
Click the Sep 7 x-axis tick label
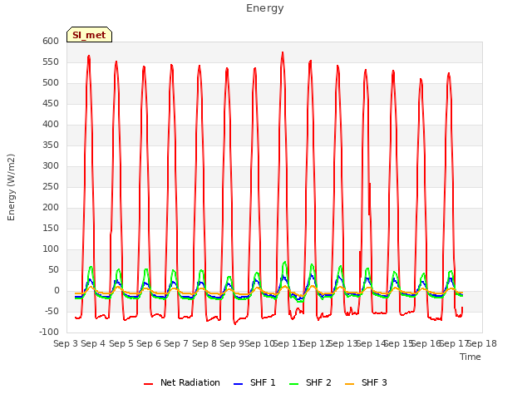(x=176, y=343)
